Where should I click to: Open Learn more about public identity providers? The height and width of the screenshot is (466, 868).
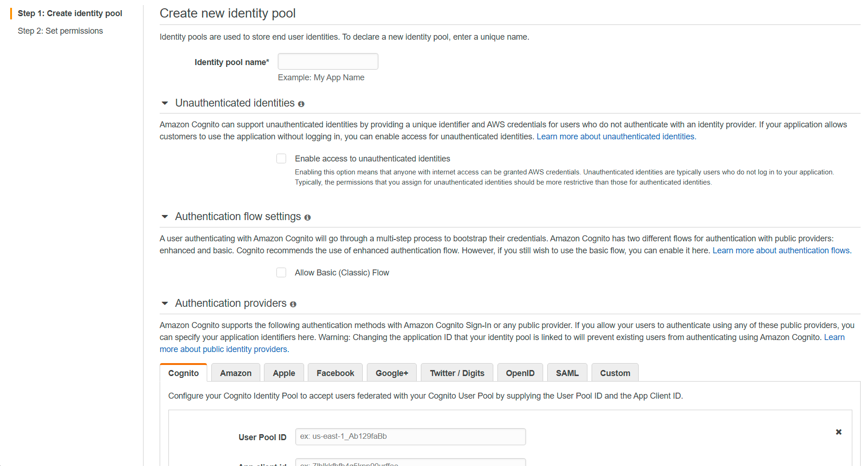(x=223, y=349)
